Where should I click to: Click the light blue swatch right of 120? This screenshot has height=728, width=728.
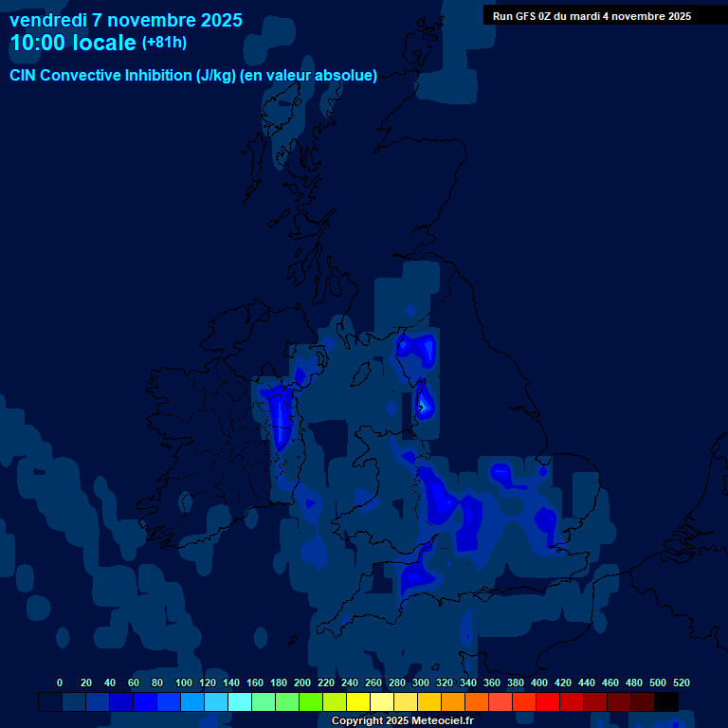tap(216, 702)
